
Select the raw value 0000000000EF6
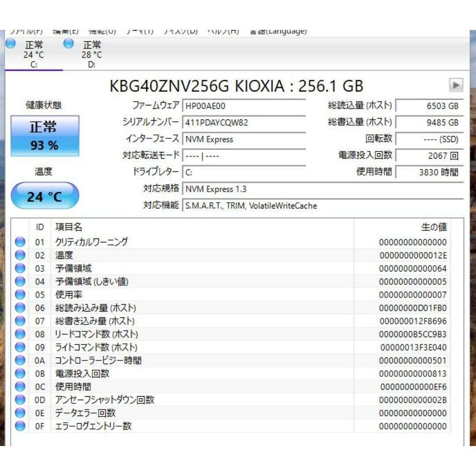pyautogui.click(x=413, y=387)
